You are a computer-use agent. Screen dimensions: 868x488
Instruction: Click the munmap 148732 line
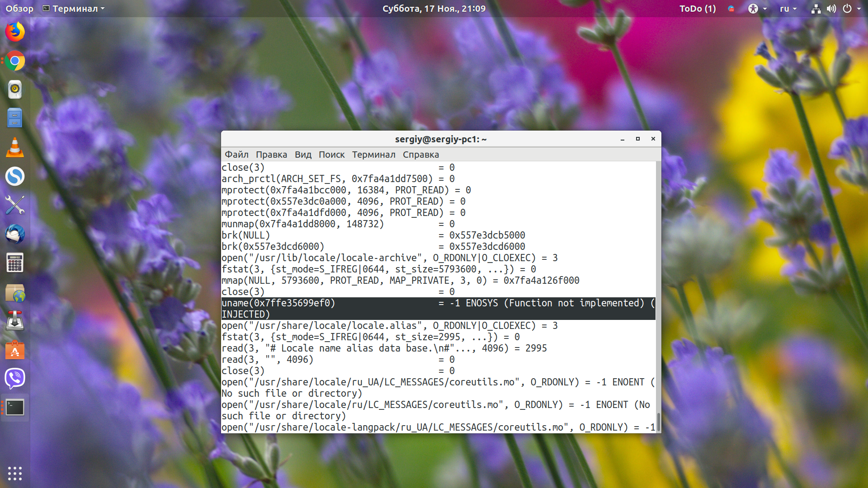pyautogui.click(x=338, y=224)
